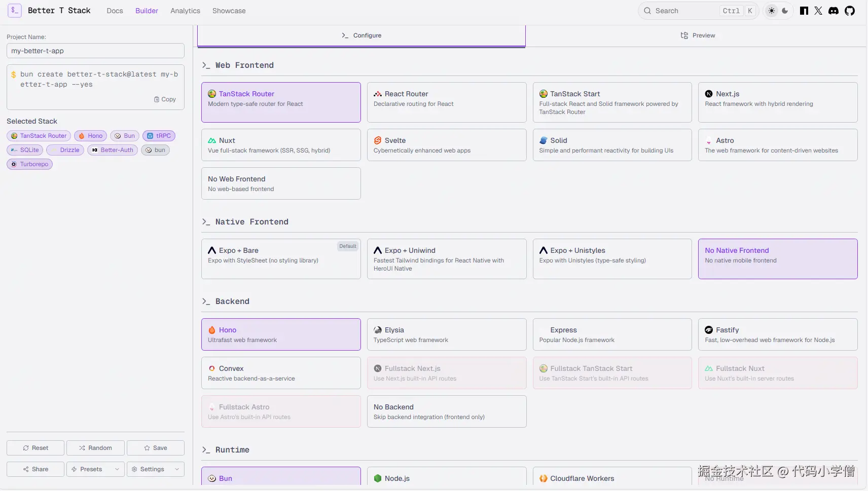
Task: Click the Turborepo chip in Selected Stack
Action: point(29,164)
